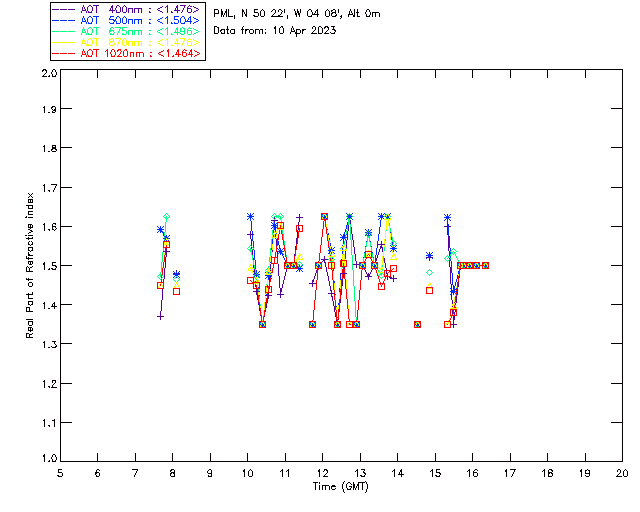This screenshot has width=640, height=512.
Task: Click the x-axis label 19
Action: [x=585, y=473]
